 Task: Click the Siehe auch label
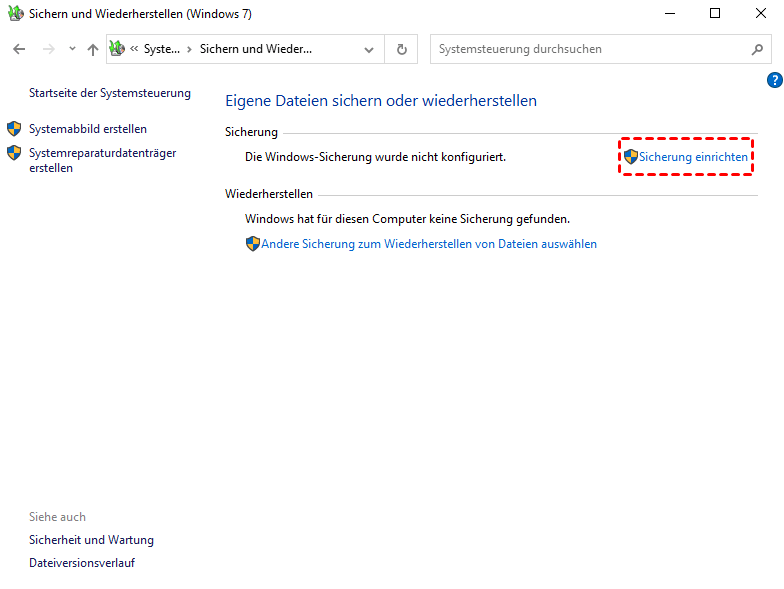point(58,517)
